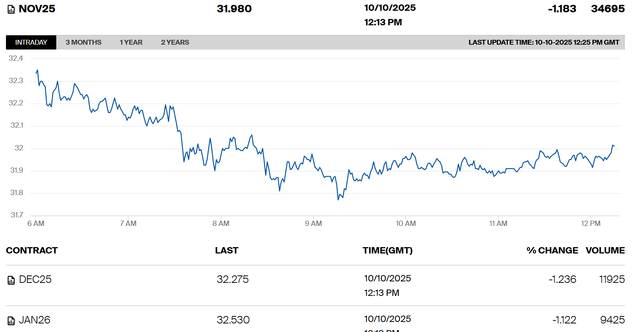This screenshot has width=644, height=332.
Task: Click the VOLUME column header
Action: click(605, 250)
